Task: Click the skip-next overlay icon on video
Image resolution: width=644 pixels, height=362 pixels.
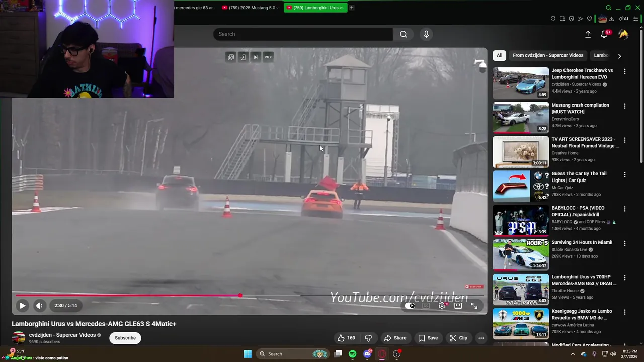Action: coord(256,57)
